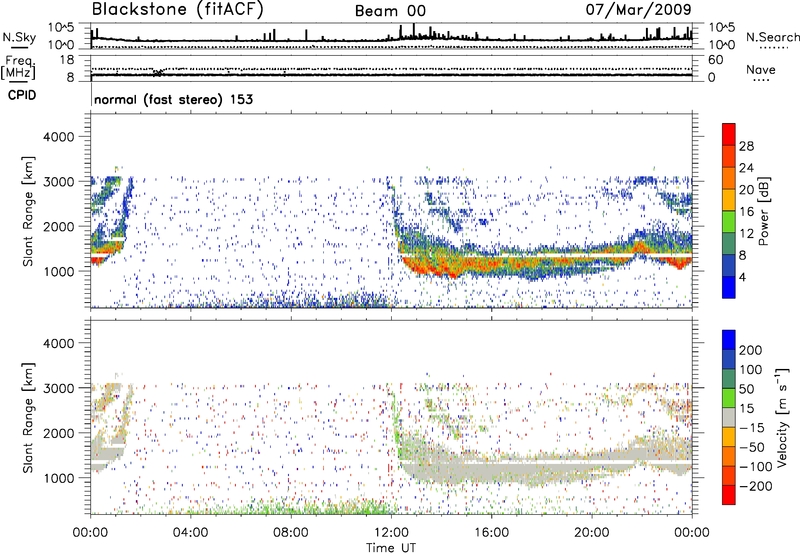
Task: Click the '3000' tick on velocity panel
Action: pos(59,388)
